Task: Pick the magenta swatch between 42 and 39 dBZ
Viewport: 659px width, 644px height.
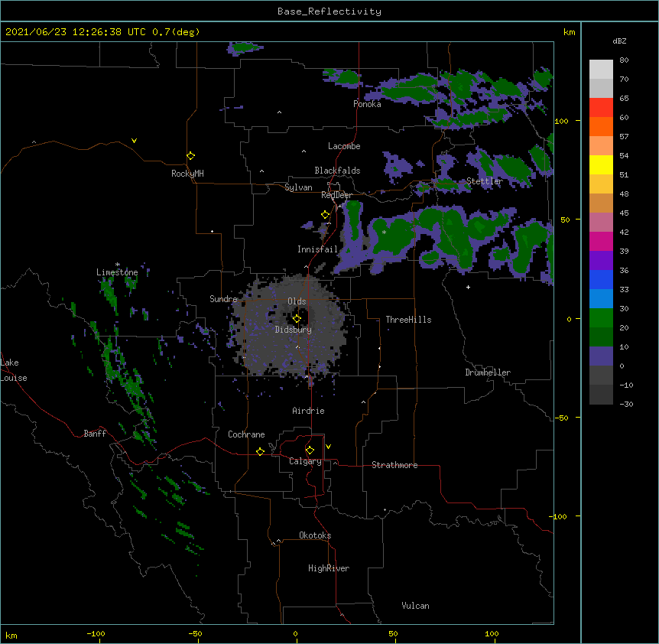Action: [x=601, y=242]
